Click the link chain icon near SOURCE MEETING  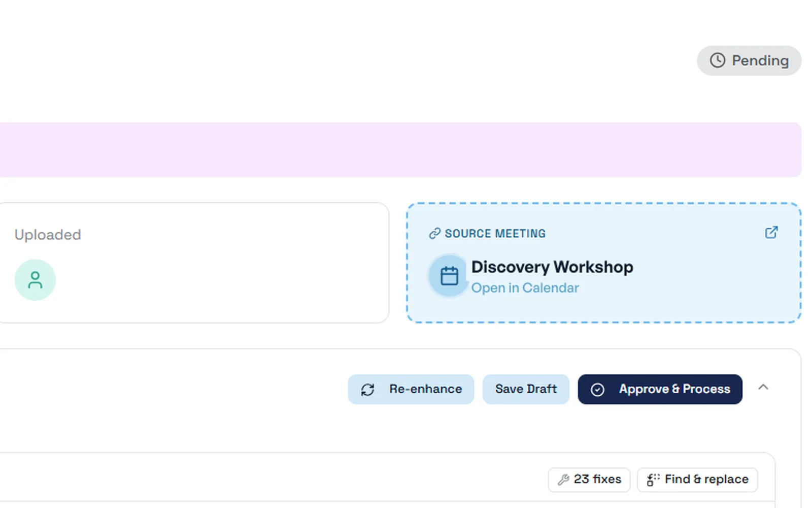point(434,233)
